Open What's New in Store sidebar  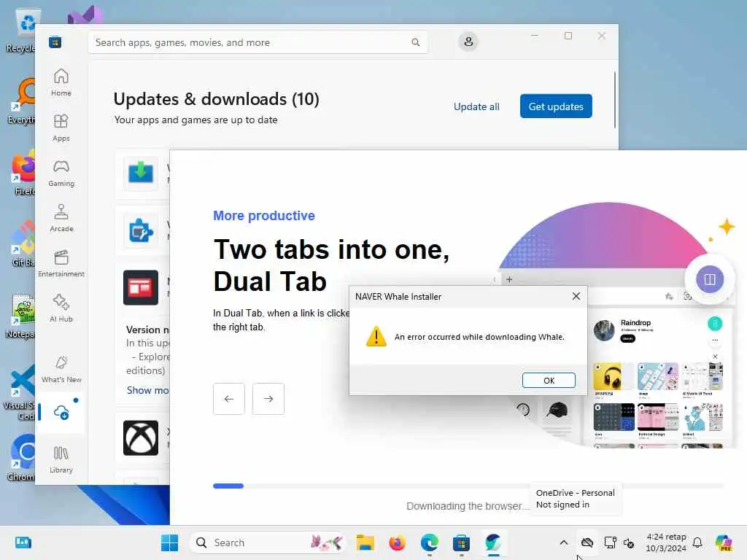[x=61, y=370]
